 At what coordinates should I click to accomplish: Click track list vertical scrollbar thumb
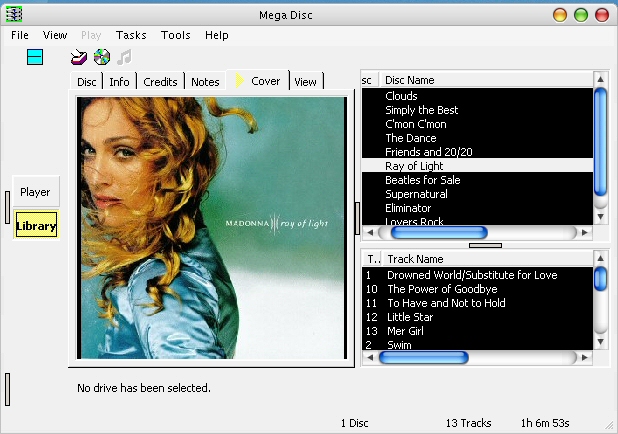(600, 279)
